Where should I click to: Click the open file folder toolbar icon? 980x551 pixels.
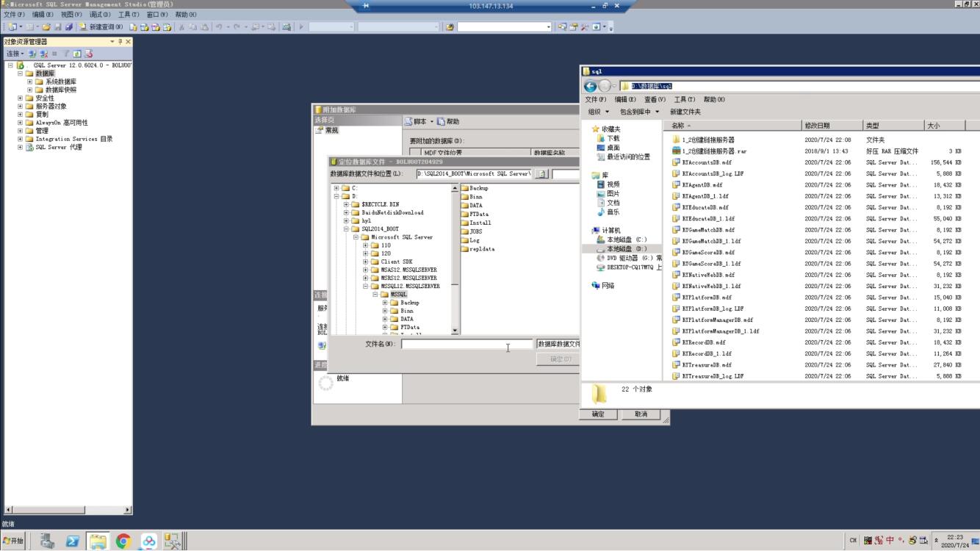coord(46,27)
